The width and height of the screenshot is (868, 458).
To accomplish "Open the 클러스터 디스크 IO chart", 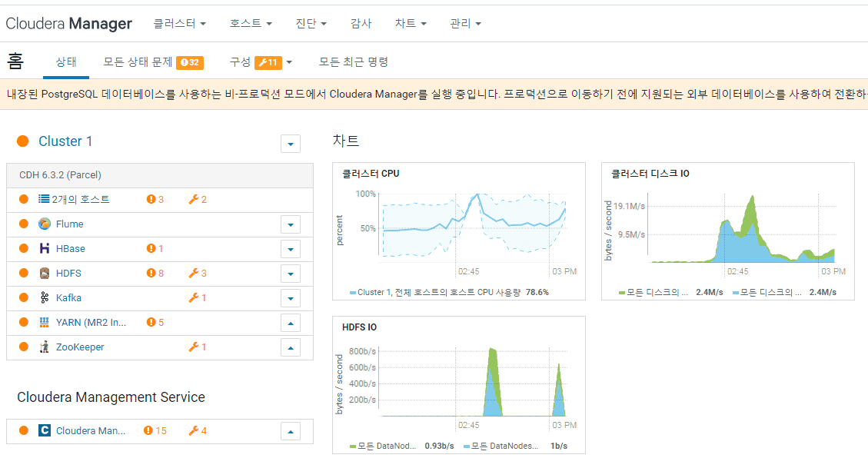I will click(728, 231).
